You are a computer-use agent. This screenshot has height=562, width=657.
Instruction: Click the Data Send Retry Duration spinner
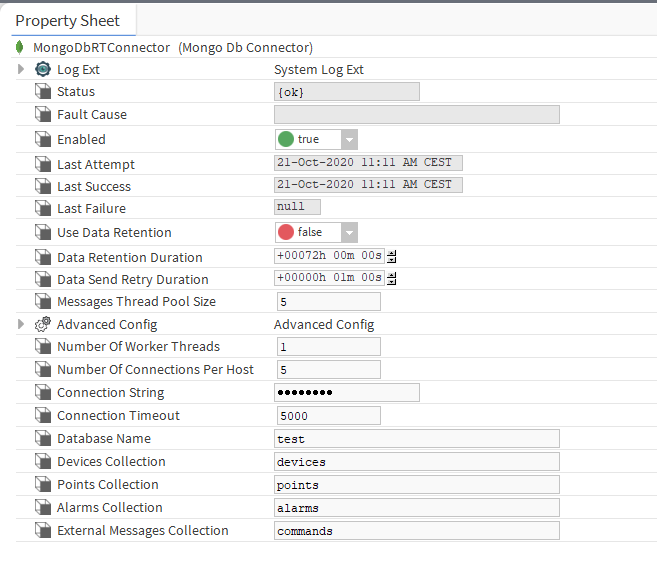(x=391, y=279)
